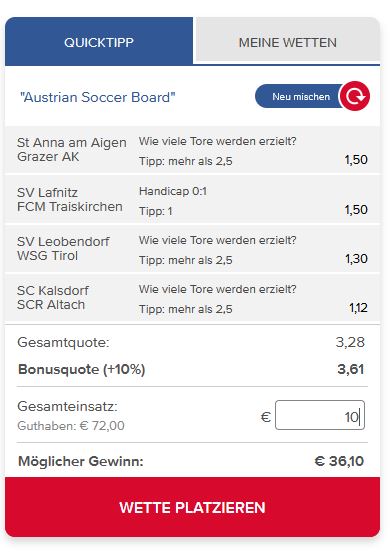390x552 pixels.
Task: Select the Quicktipp tab
Action: click(99, 41)
